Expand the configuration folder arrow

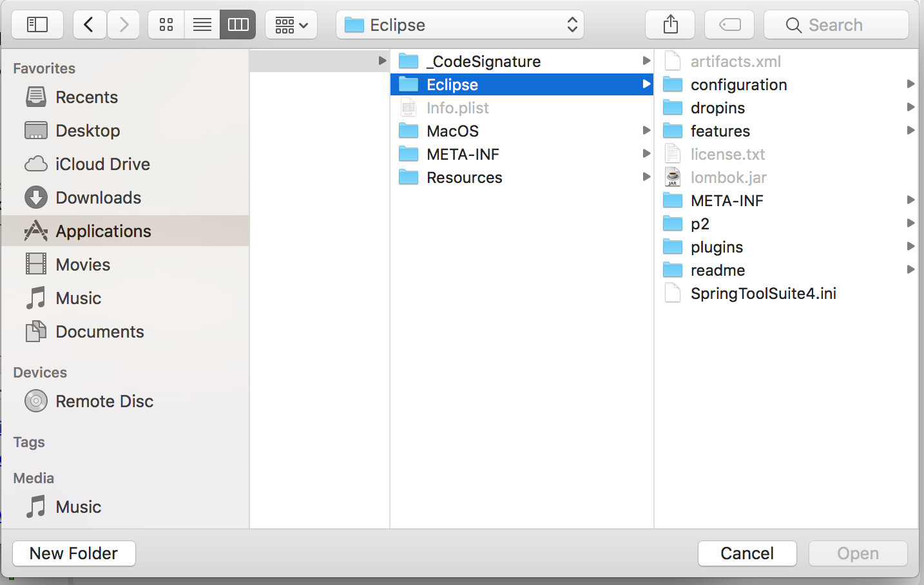coord(910,84)
